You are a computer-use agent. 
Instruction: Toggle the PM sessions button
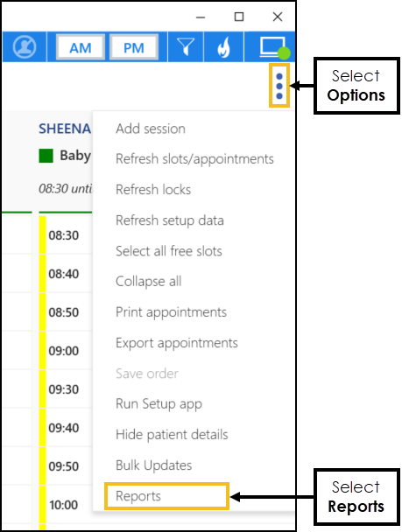(x=134, y=47)
